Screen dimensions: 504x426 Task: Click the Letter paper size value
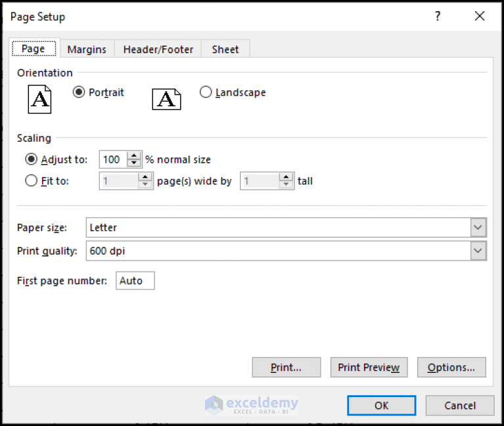[103, 228]
